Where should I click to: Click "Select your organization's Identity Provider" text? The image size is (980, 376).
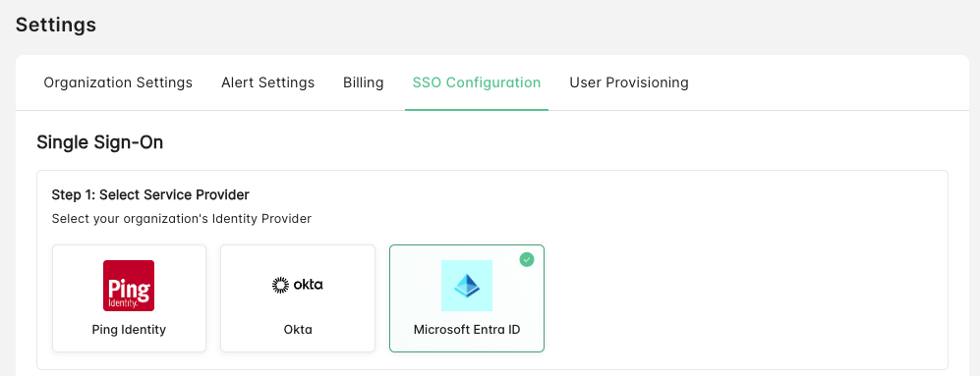tap(181, 219)
